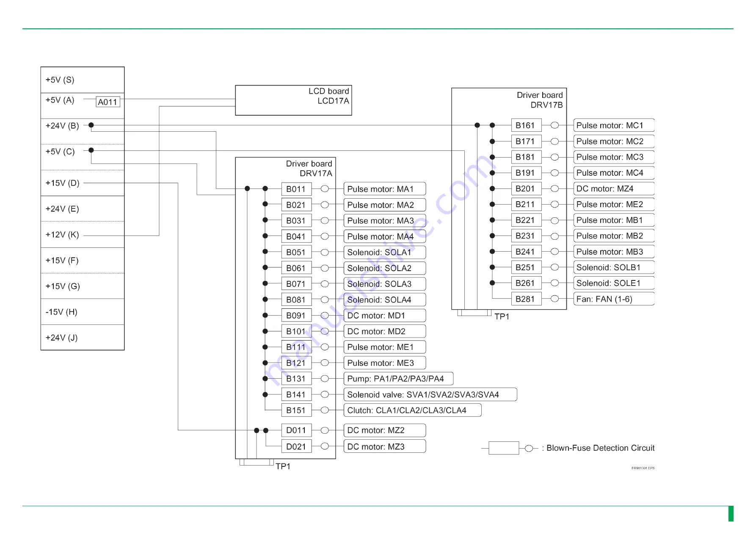Click detection circle next to D021
756x535 pixels.
325,446
